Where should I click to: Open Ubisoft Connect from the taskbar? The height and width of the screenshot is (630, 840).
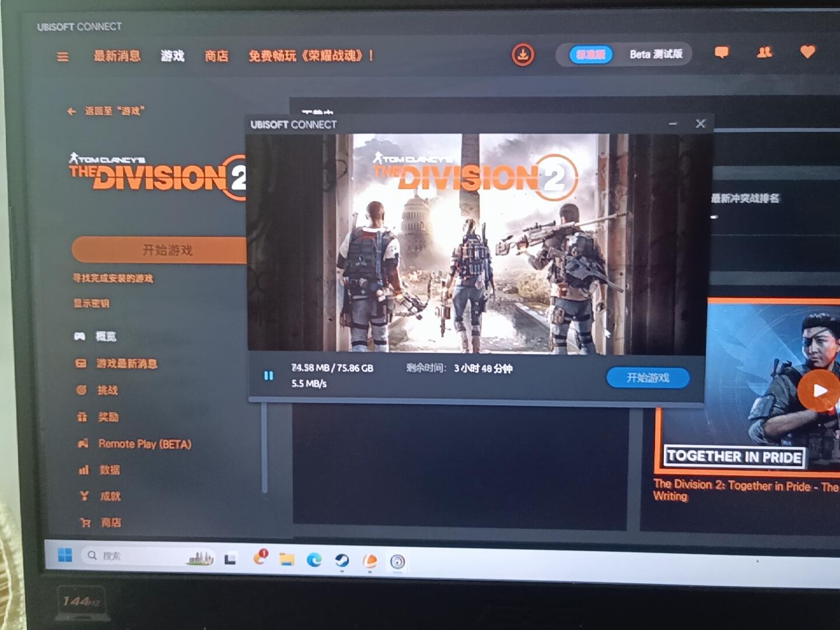[x=397, y=561]
